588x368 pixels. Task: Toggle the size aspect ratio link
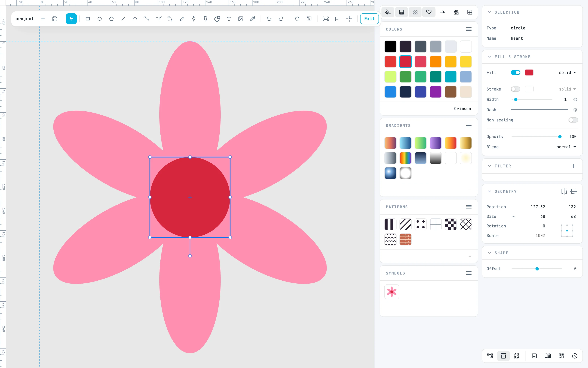click(x=513, y=216)
